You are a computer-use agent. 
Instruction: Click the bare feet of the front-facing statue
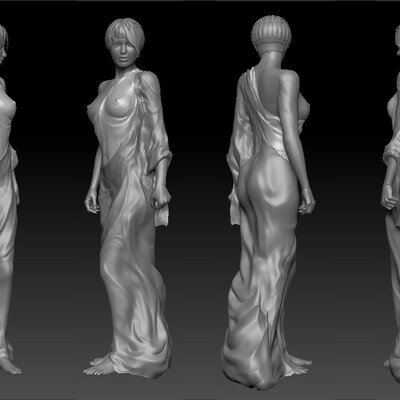[x=100, y=365]
